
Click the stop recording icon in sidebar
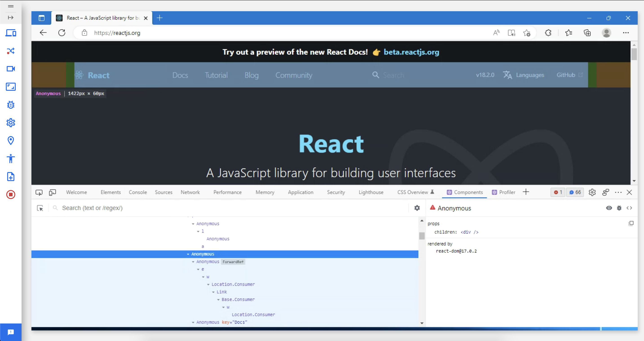click(11, 195)
